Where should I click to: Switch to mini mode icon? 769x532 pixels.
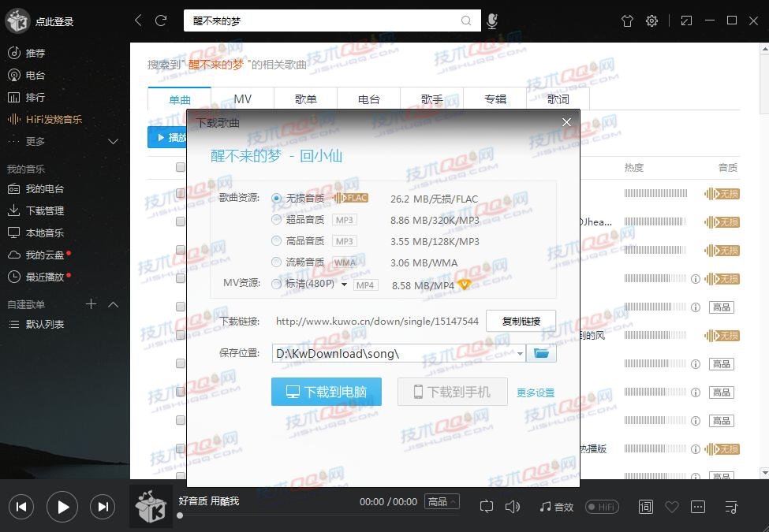pyautogui.click(x=686, y=20)
